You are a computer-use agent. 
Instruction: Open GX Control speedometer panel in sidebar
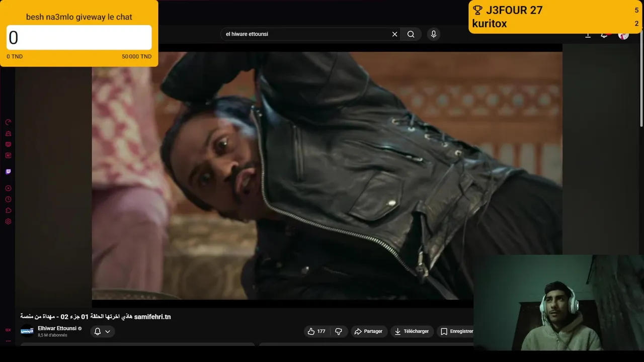[8, 122]
